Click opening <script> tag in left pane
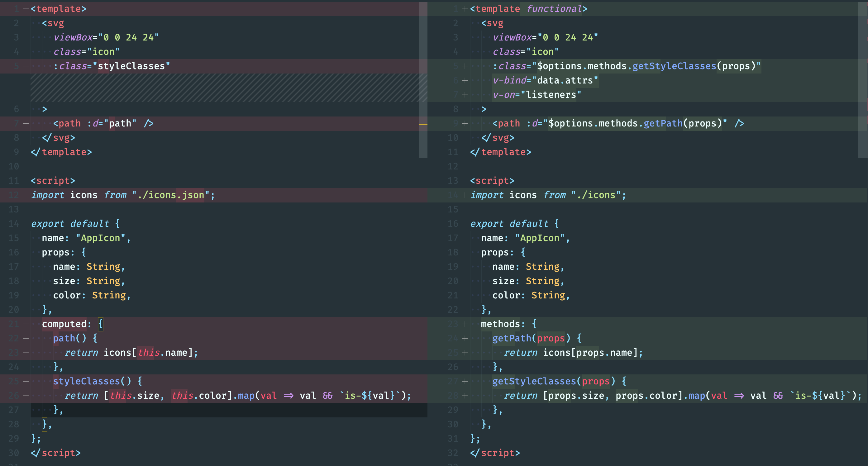 click(53, 181)
